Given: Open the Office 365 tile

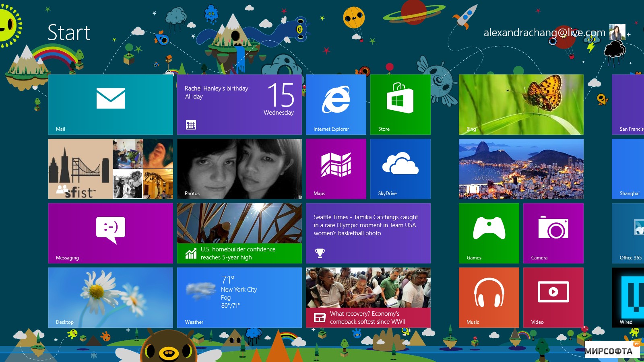Looking at the screenshot, I should pos(628,233).
